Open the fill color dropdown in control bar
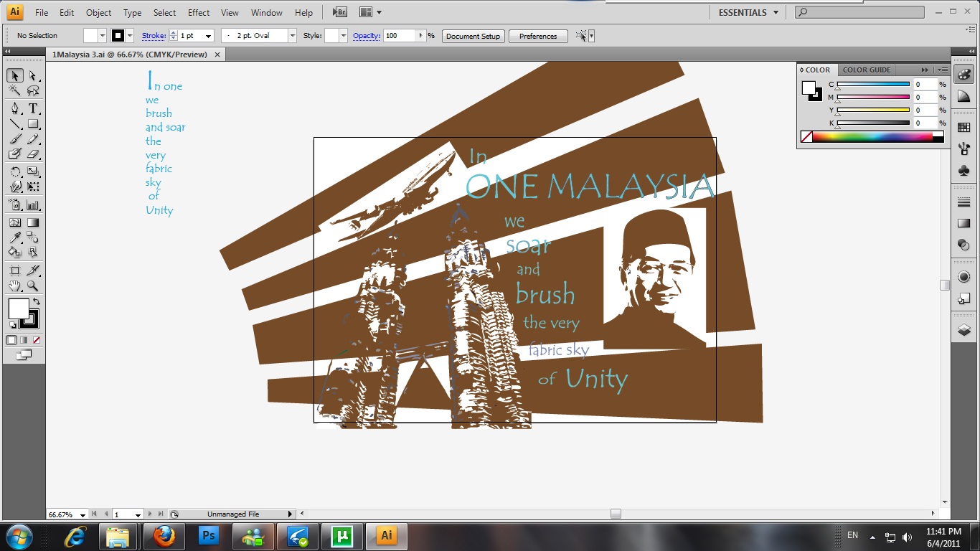Viewport: 980px width, 551px height. [102, 36]
